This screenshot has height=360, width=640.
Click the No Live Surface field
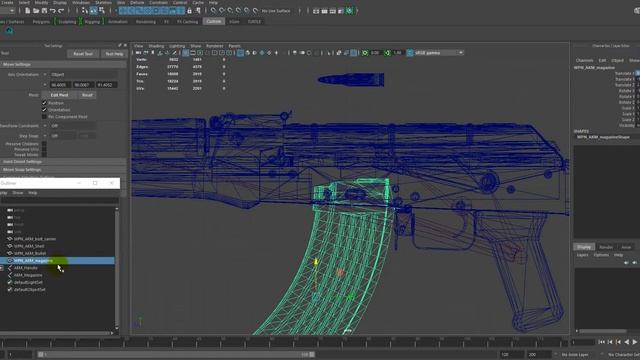tap(276, 11)
